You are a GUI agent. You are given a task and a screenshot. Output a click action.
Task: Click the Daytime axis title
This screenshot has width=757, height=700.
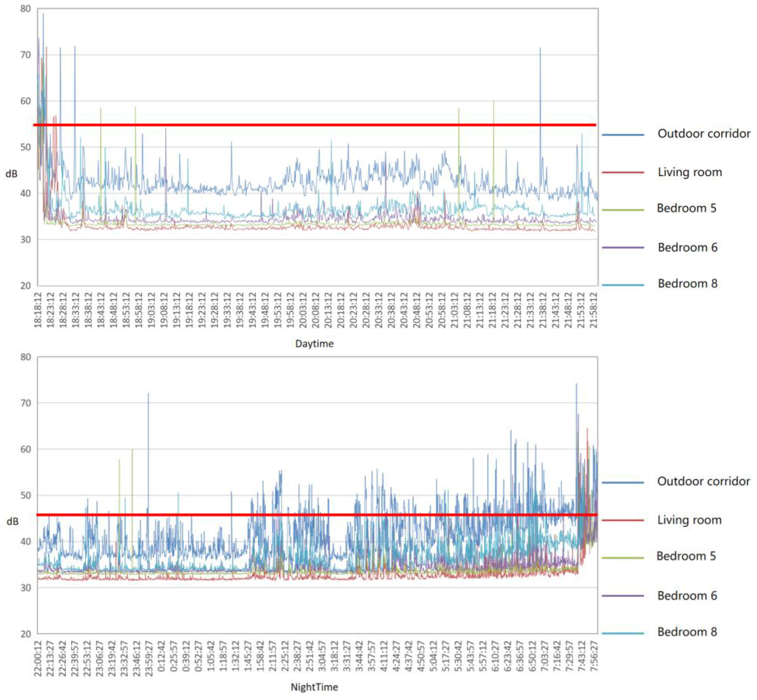(x=314, y=344)
